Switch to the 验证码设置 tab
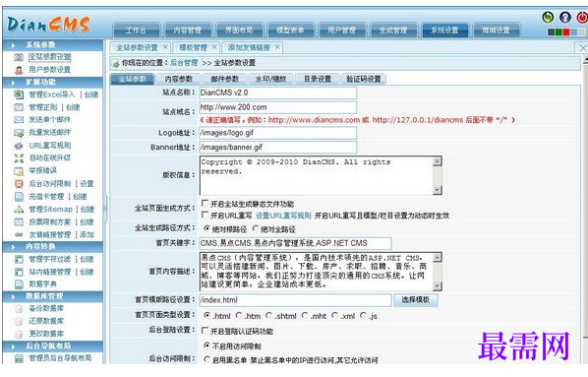Image resolution: width=588 pixels, height=377 pixels. [x=364, y=79]
